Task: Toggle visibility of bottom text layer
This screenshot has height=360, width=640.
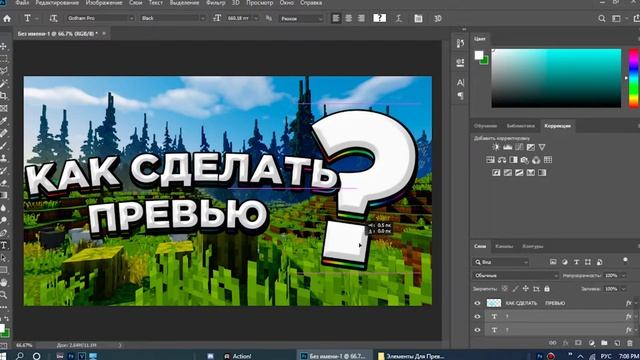Action: tap(477, 330)
